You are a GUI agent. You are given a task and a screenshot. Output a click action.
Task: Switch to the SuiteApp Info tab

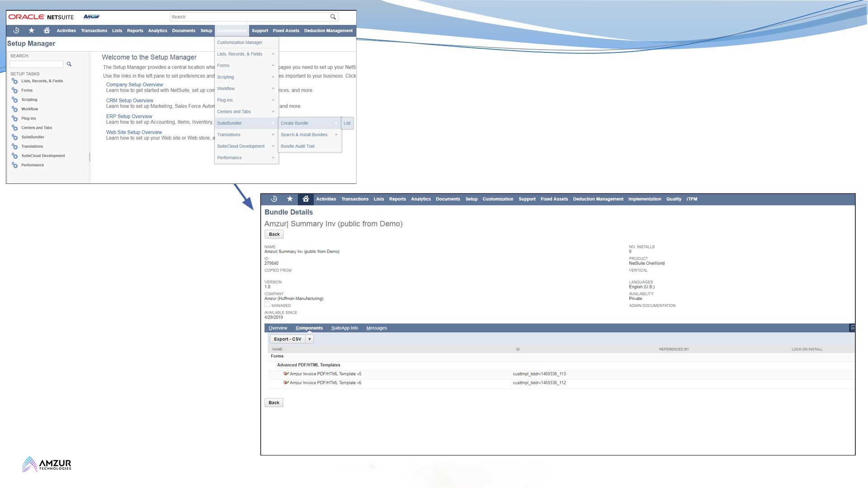click(344, 328)
